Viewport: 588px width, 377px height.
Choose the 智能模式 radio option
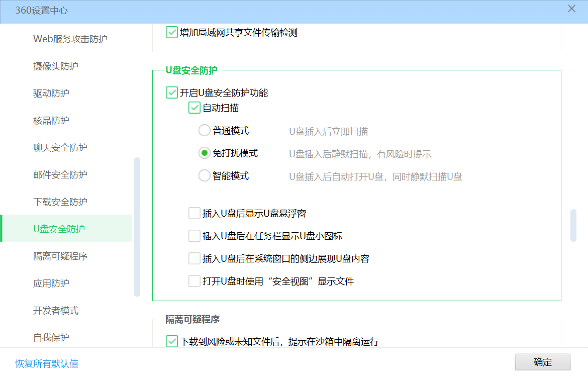(x=204, y=175)
